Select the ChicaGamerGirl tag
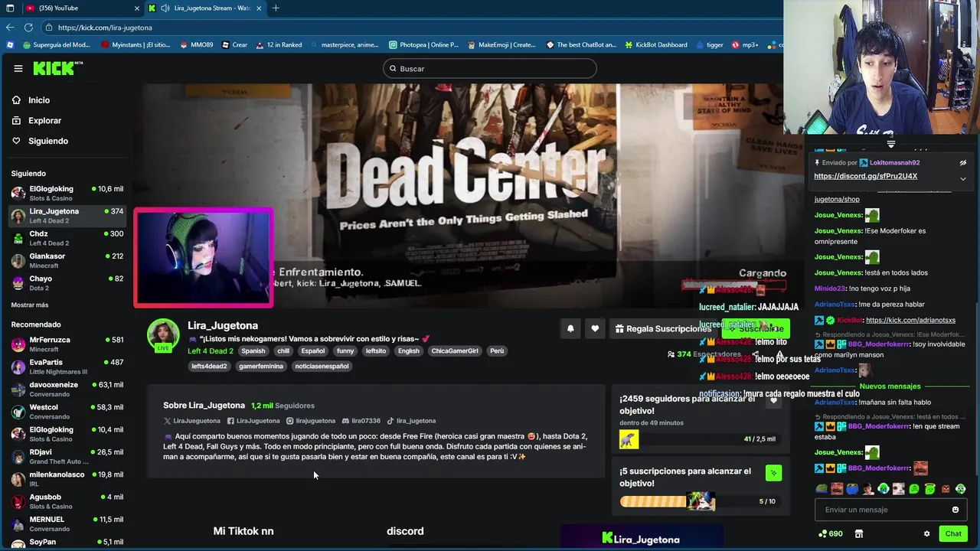Viewport: 980px width, 551px height. click(x=455, y=351)
